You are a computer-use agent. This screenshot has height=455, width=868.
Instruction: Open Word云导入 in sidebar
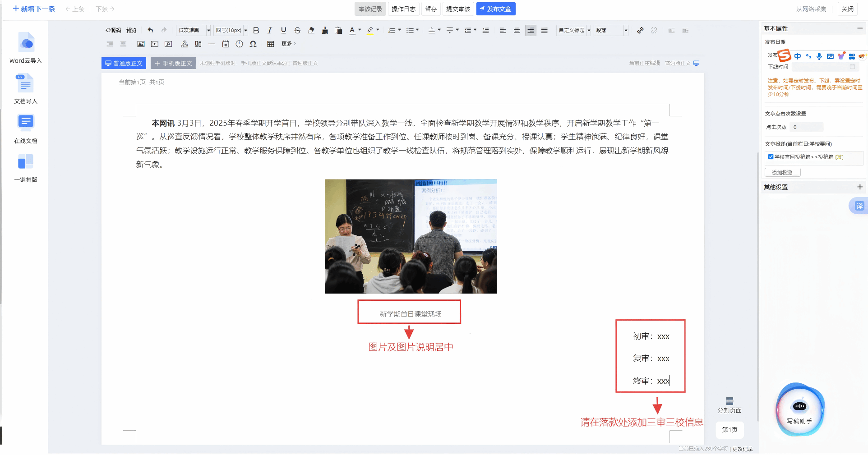(26, 48)
